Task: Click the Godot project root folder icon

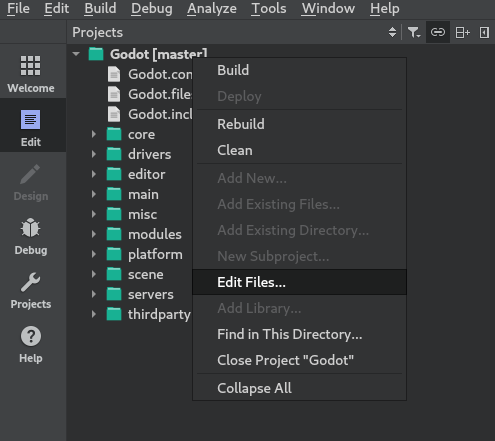Action: pyautogui.click(x=96, y=54)
